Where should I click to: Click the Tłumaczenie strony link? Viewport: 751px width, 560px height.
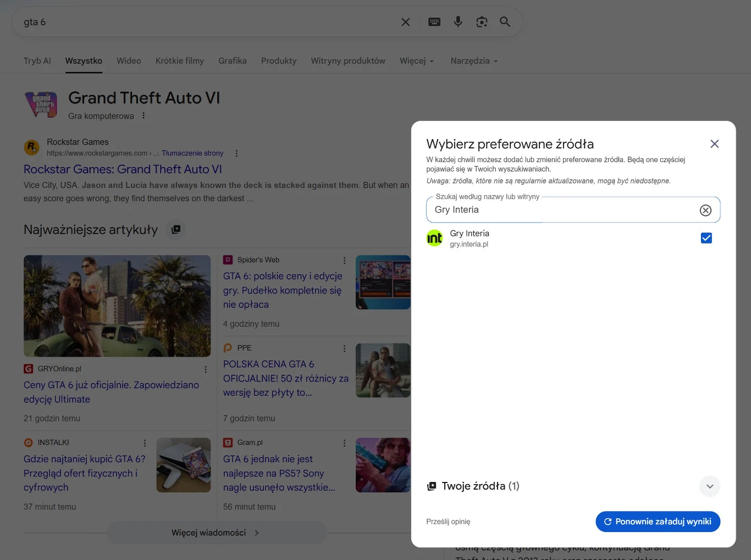coord(192,153)
